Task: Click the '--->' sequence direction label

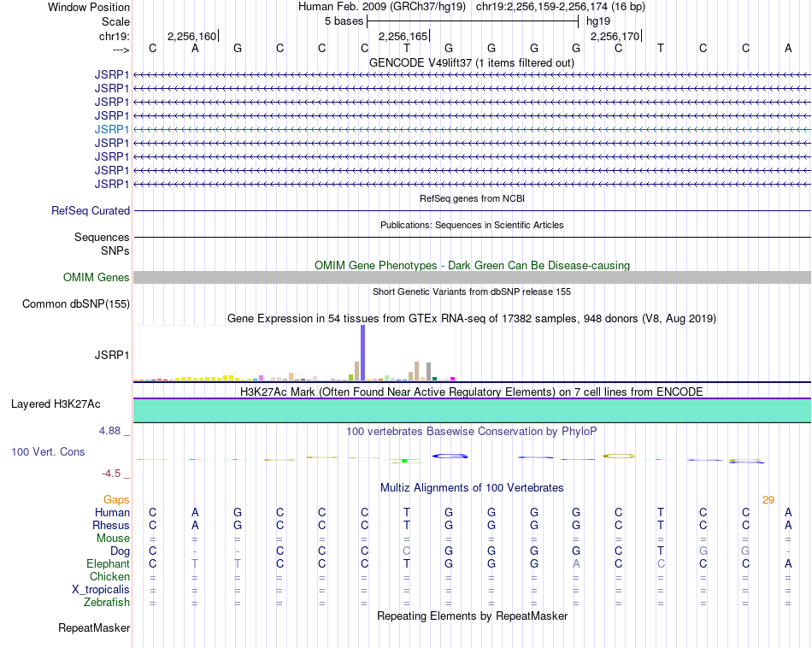Action: click(x=121, y=50)
